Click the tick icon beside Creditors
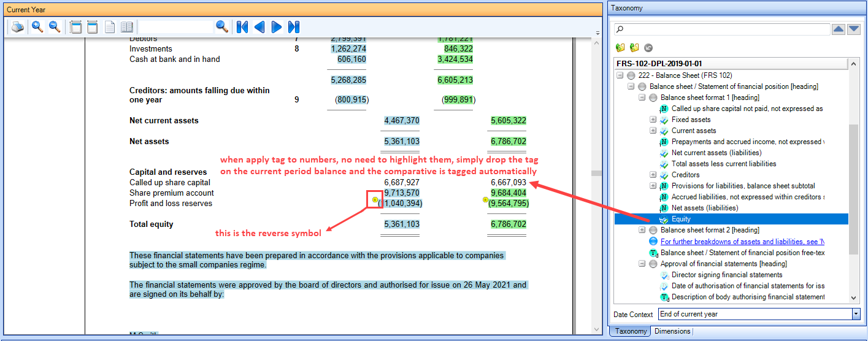 point(664,175)
